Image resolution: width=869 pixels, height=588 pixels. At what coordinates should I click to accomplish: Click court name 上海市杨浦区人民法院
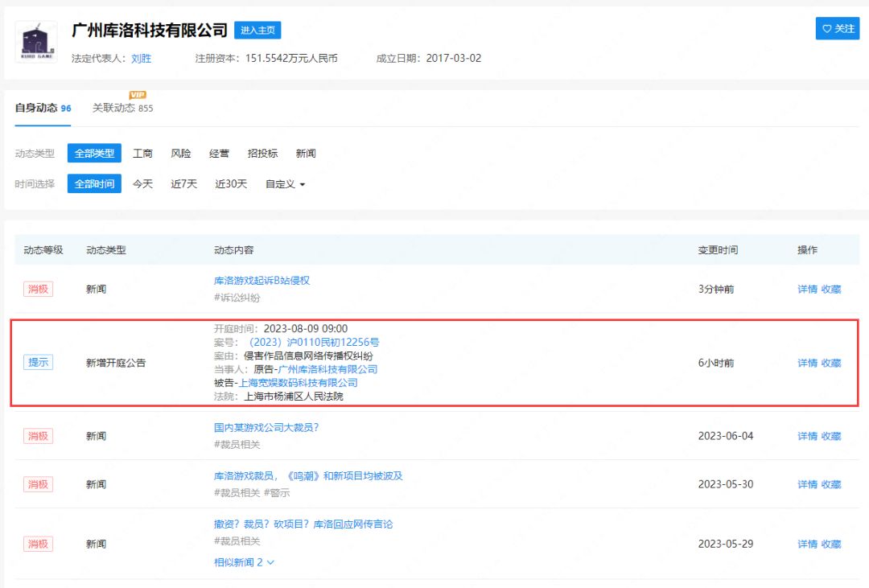pyautogui.click(x=294, y=397)
